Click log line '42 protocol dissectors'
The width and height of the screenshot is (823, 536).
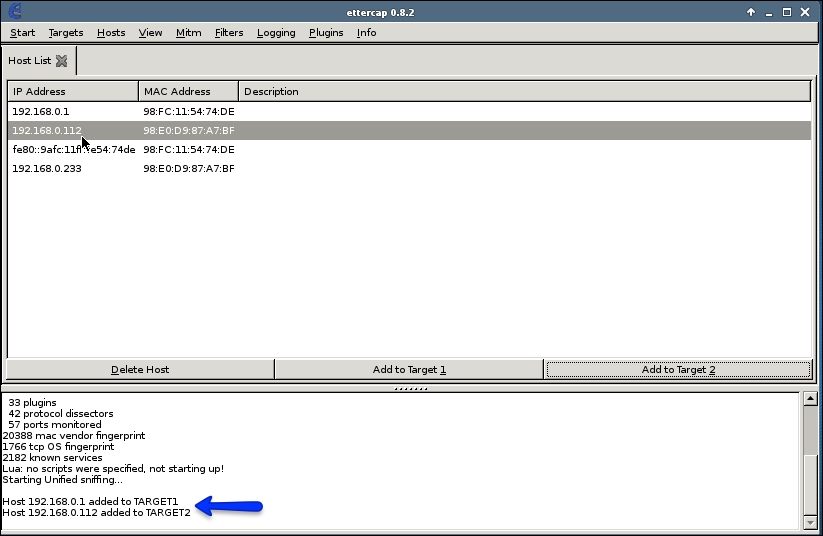coord(60,414)
